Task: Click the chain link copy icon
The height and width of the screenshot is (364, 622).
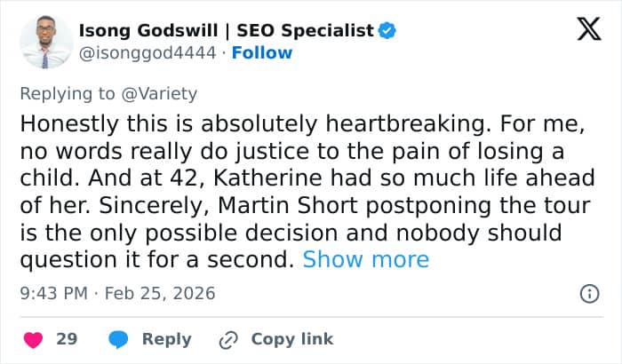Action: click(x=229, y=339)
